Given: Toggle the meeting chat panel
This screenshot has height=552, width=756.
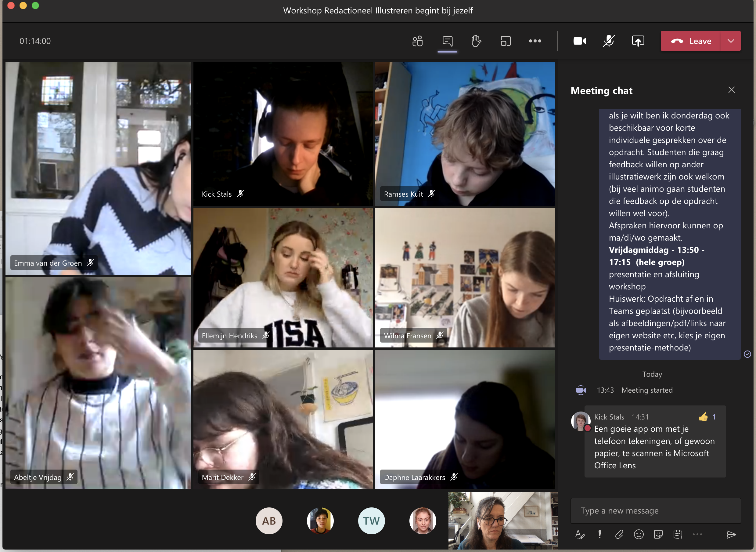Looking at the screenshot, I should (447, 41).
